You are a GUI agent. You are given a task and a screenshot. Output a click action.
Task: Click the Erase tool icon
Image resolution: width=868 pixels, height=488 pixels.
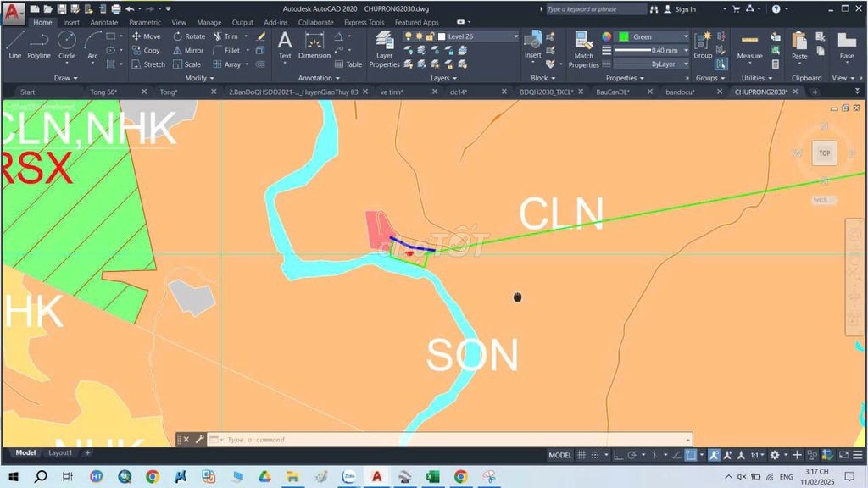[261, 36]
